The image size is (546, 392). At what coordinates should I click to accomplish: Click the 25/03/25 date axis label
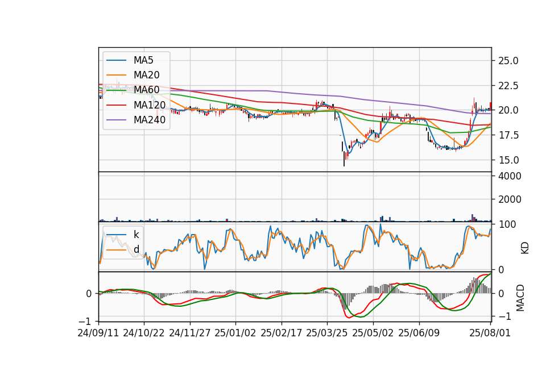(x=327, y=333)
